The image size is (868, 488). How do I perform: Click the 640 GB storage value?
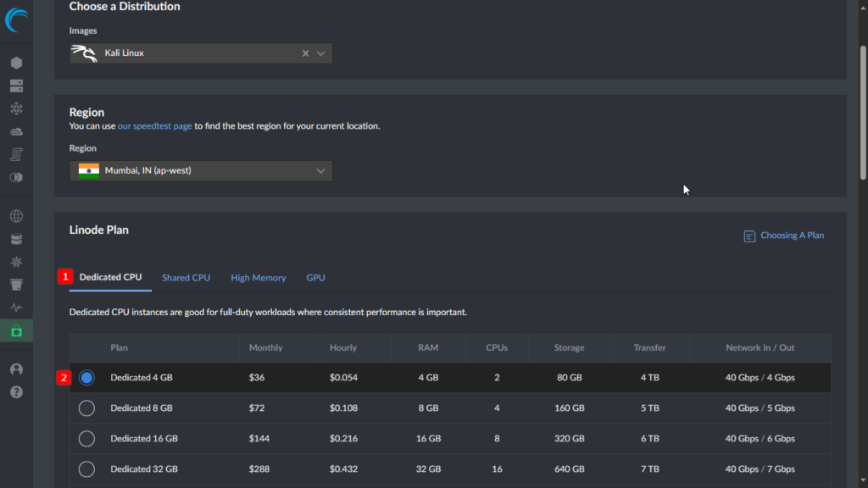[x=569, y=469]
